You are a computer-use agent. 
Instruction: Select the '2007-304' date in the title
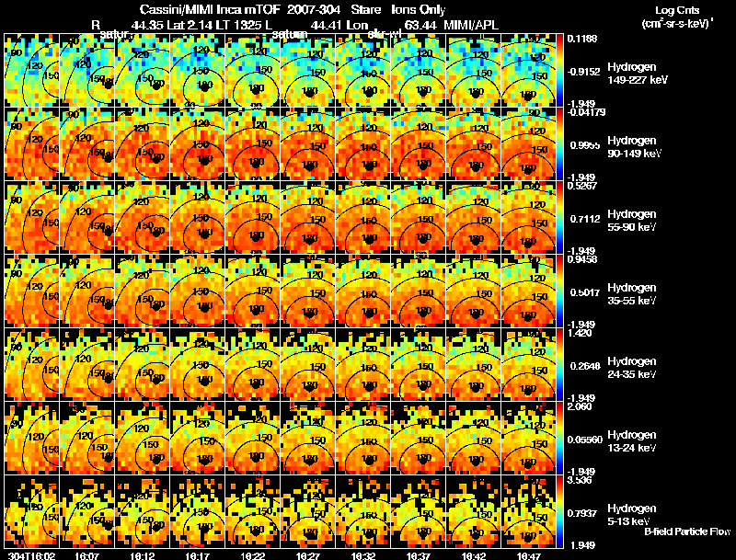[x=313, y=10]
